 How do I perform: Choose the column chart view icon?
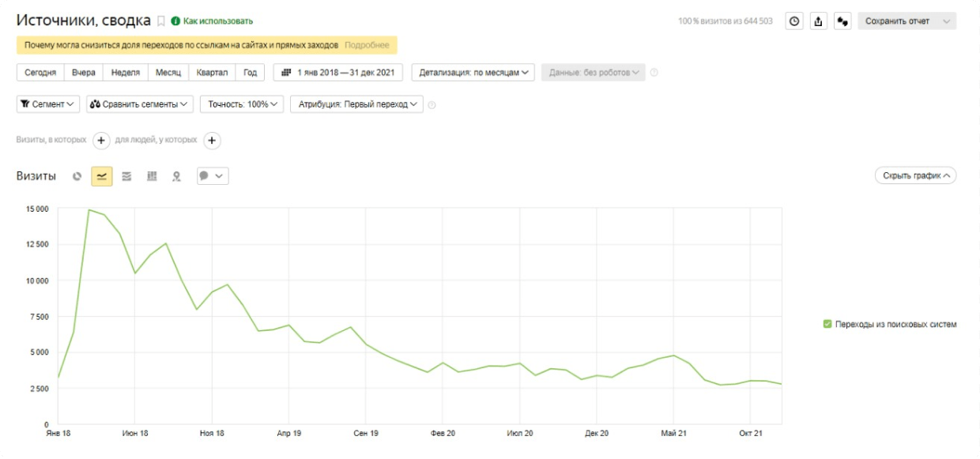click(x=152, y=176)
